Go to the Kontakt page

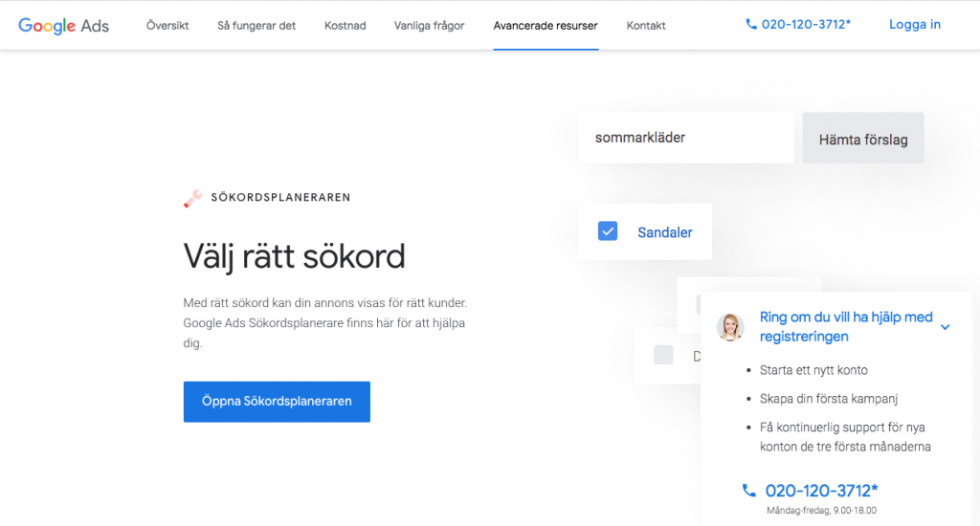point(646,26)
